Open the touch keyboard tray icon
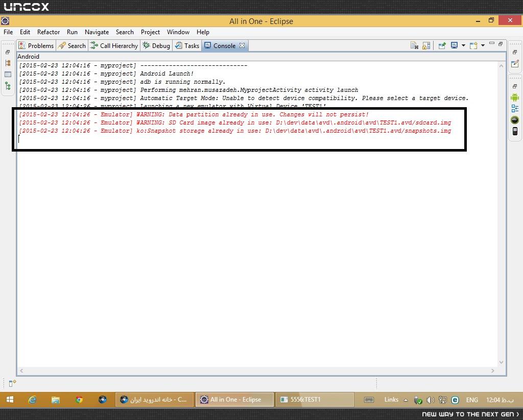Image resolution: width=523 pixels, height=420 pixels. (x=369, y=400)
